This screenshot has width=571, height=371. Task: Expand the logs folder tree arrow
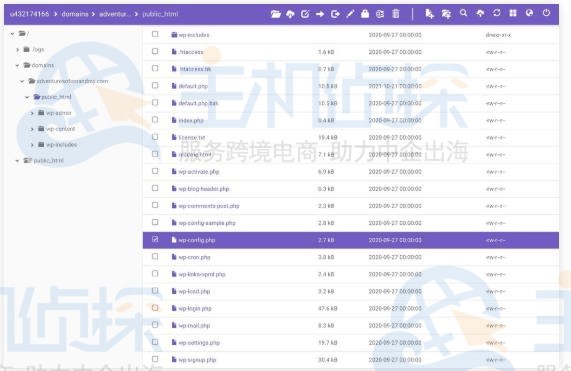pos(17,50)
